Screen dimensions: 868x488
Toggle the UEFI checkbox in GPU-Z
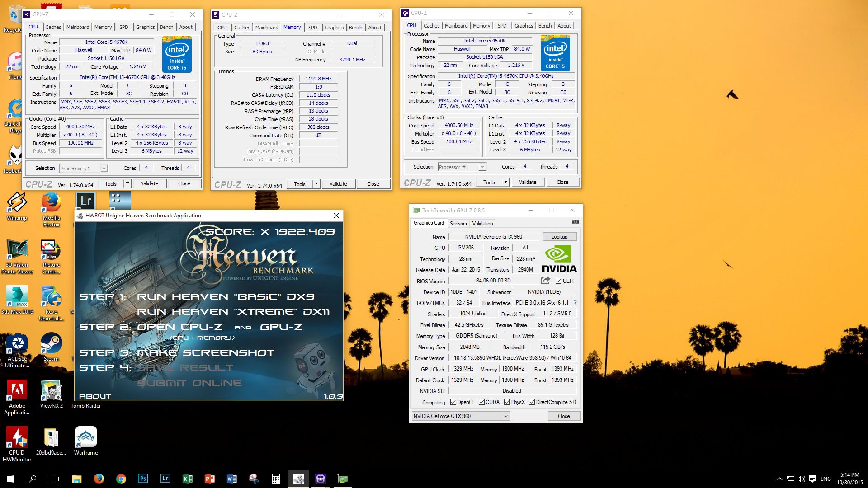click(x=558, y=281)
